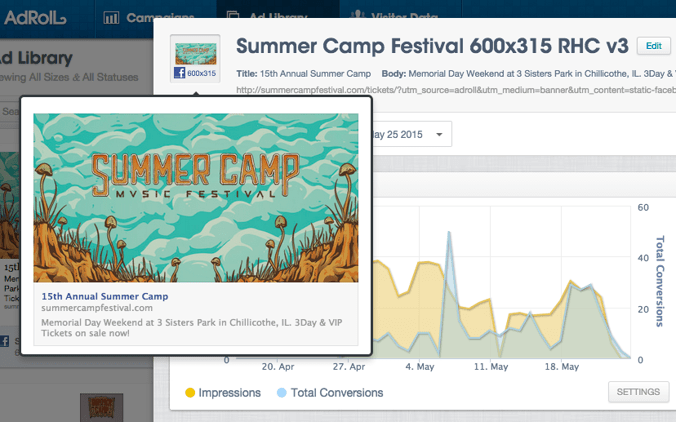Click the Facebook icon next to 600x315
The height and width of the screenshot is (422, 676).
tap(179, 73)
